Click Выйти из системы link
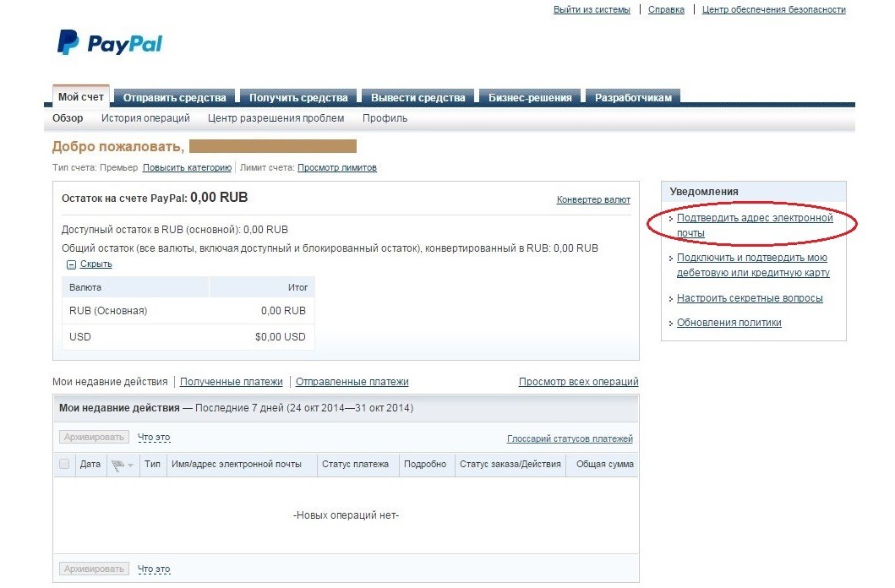 (592, 9)
